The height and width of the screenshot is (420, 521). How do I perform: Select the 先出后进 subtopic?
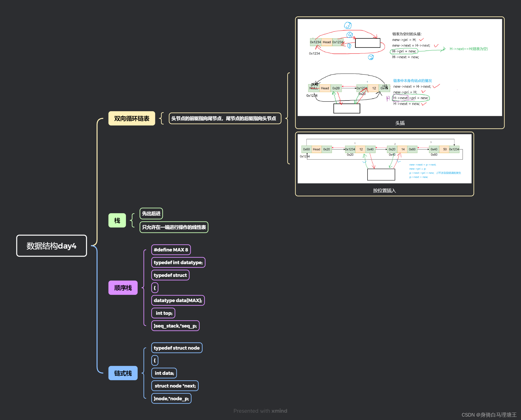coord(151,214)
